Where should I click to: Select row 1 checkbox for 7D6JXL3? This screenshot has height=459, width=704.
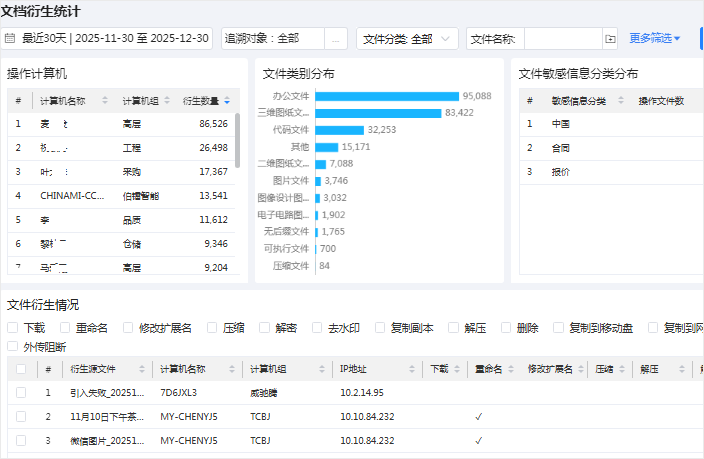21,393
